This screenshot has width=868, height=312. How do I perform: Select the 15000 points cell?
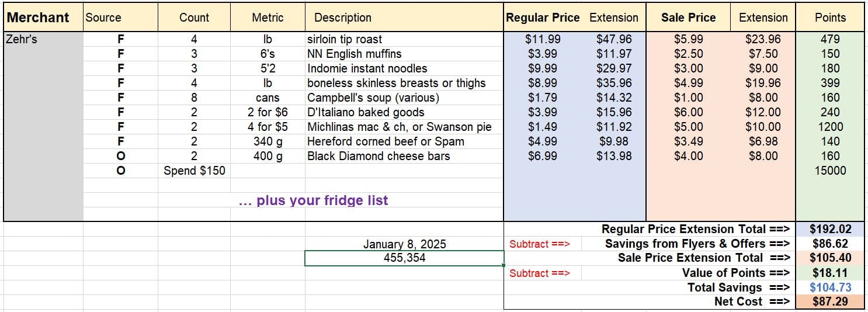click(x=830, y=171)
